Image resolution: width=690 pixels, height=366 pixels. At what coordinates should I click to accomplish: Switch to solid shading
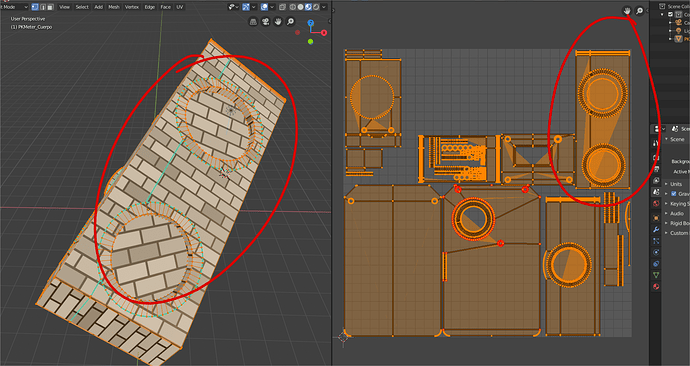point(301,7)
